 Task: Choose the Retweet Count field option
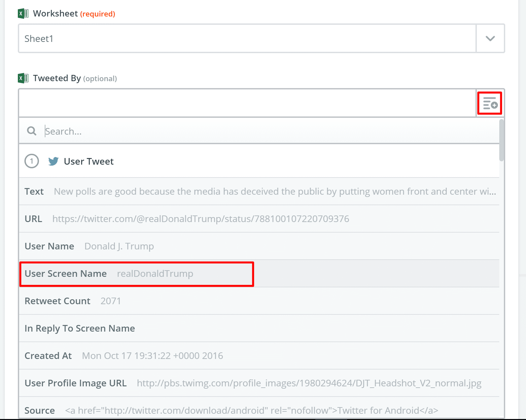[x=259, y=301]
